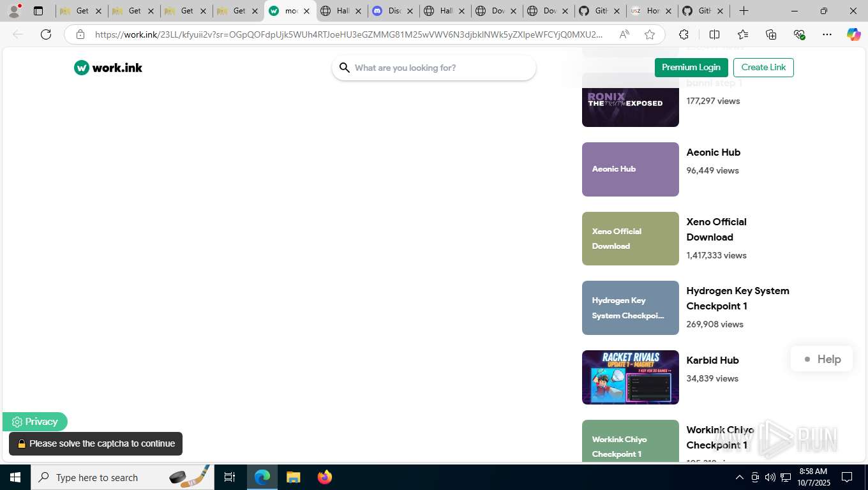Open Hydrogen Key System Checkpoint 1 title
Viewport: 868px width, 490px height.
pos(738,299)
